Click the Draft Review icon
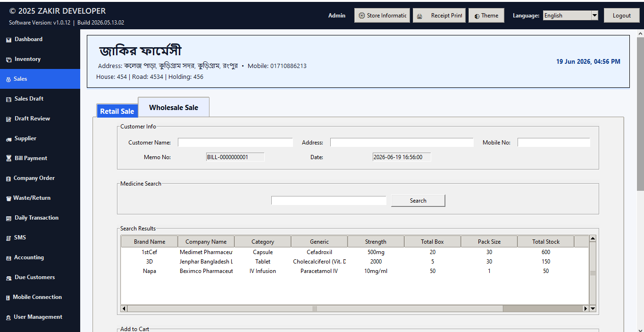Image resolution: width=644 pixels, height=332 pixels. pos(8,119)
